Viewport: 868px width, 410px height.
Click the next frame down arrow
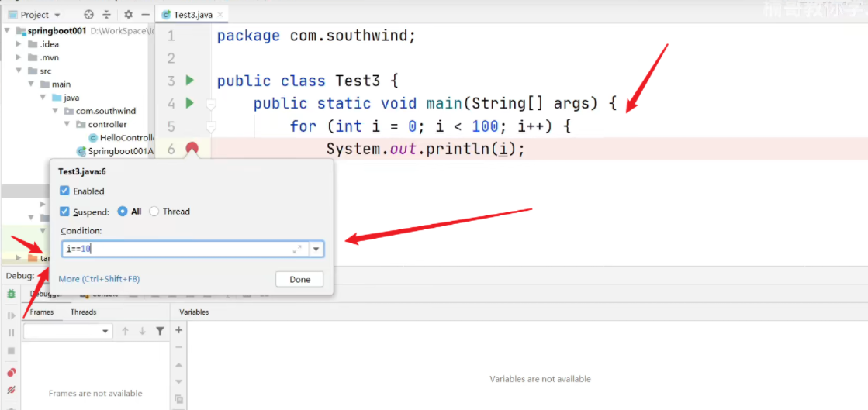point(142,331)
